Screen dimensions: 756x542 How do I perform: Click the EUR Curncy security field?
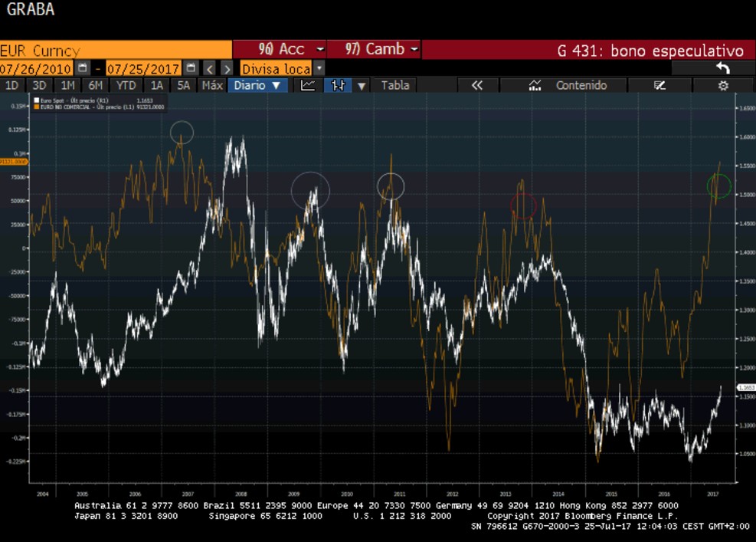tap(115, 51)
